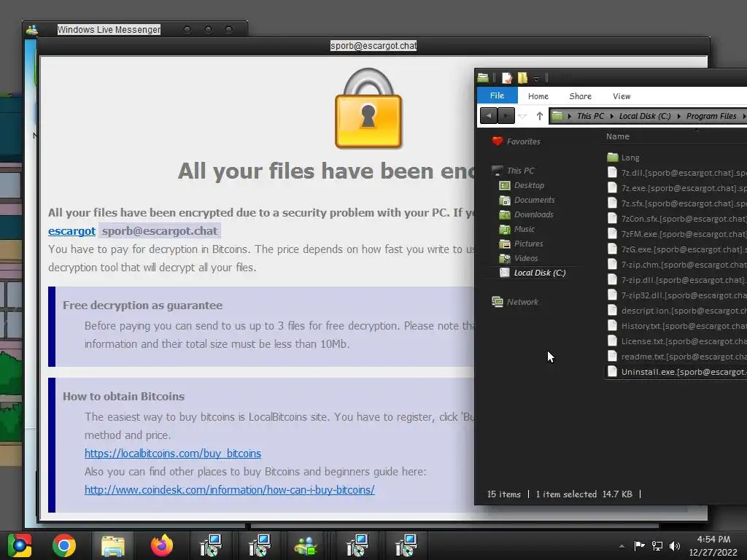Click the Lang folder icon
Viewport: 747px width, 560px height.
point(613,157)
